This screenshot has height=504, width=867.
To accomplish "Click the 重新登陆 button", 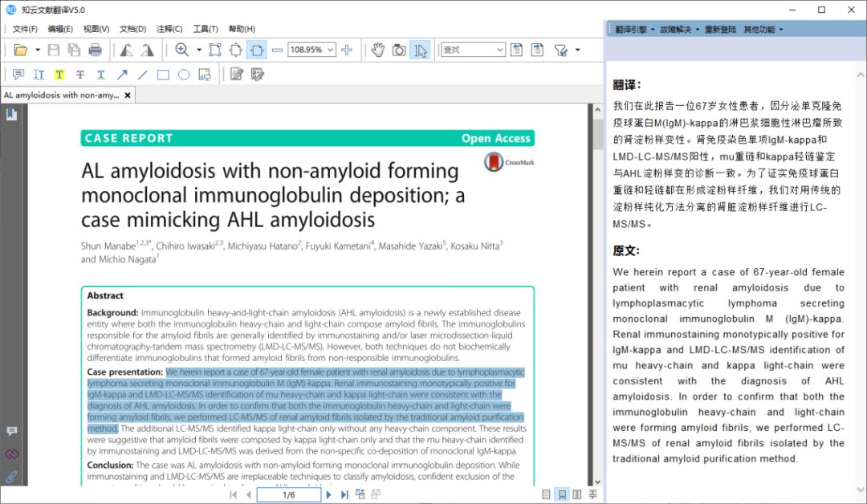I will [x=720, y=29].
